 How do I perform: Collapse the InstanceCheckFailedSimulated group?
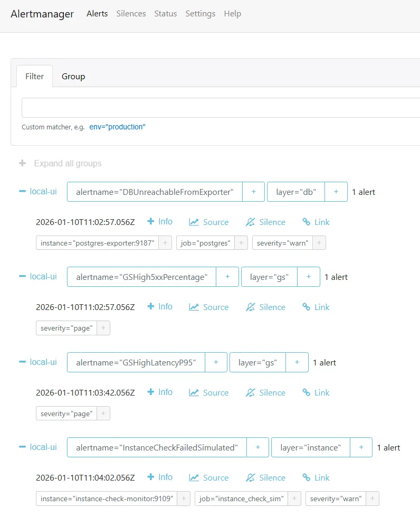(x=23, y=447)
